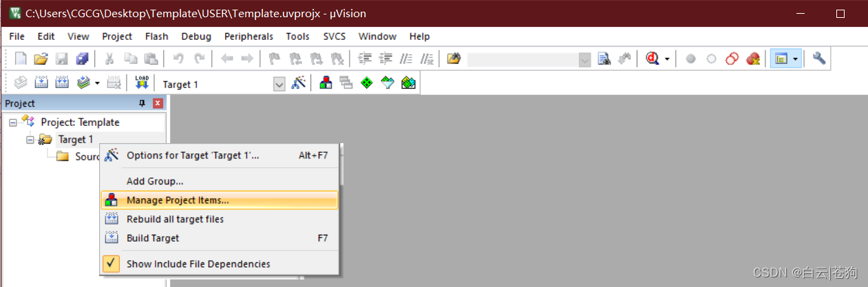Redo the last edit
Screen dimensions: 868x287
pos(199,59)
